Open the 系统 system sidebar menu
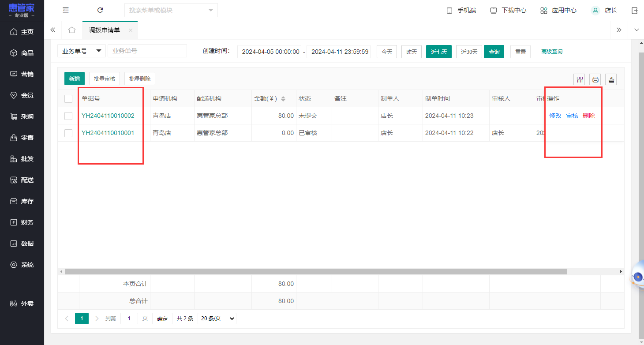 (22, 265)
